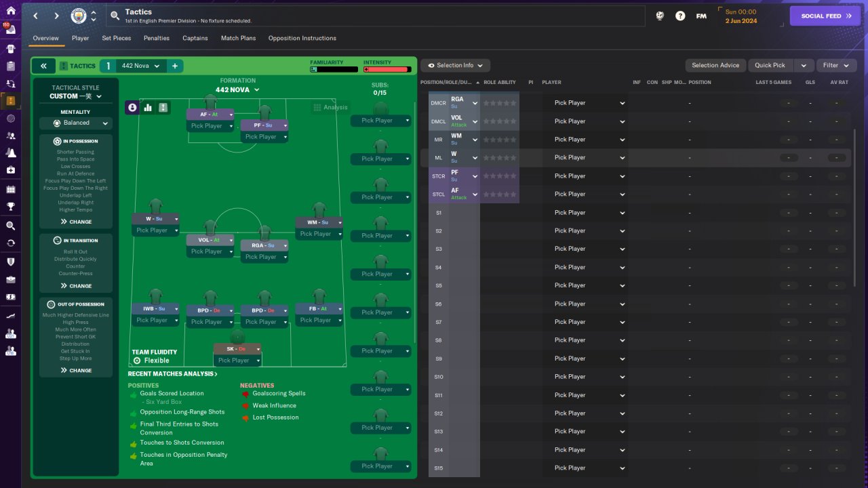The height and width of the screenshot is (488, 868).
Task: Expand Recent Matches Analysis
Action: [x=173, y=373]
